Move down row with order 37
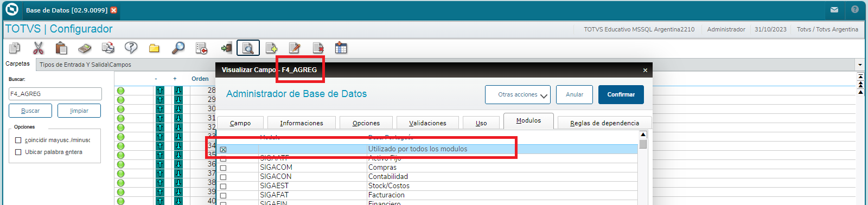This screenshot has height=205, width=868. point(178,174)
